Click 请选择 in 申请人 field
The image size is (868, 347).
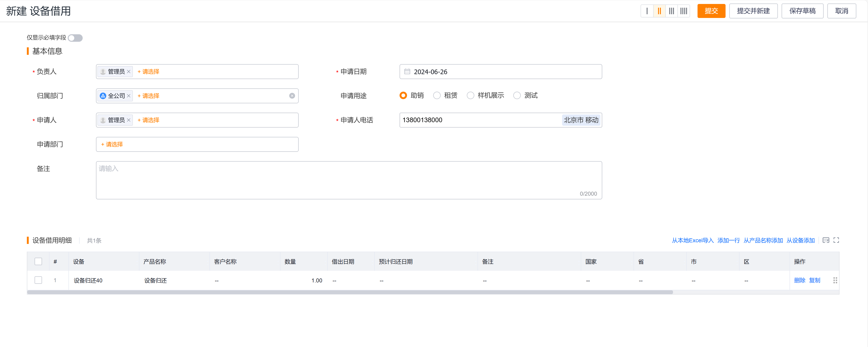[x=148, y=120]
